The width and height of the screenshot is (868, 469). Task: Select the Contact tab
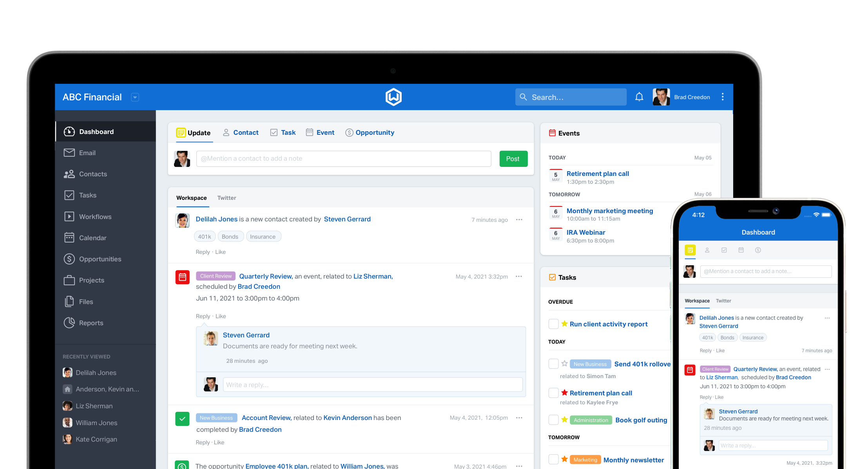click(x=241, y=132)
